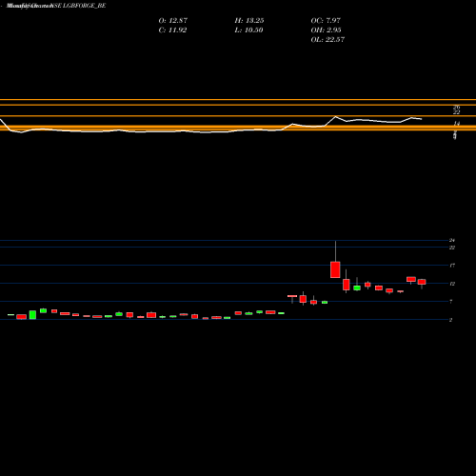Click price axis label 7
Screen dimensions: 476x476
coord(451,302)
